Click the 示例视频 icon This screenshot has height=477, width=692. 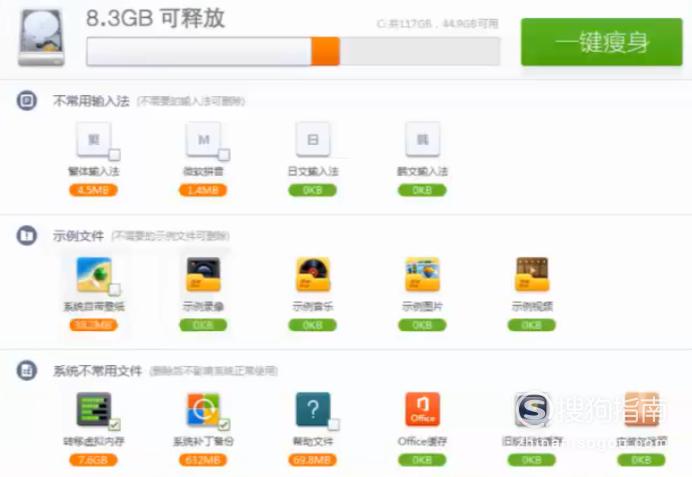531,274
